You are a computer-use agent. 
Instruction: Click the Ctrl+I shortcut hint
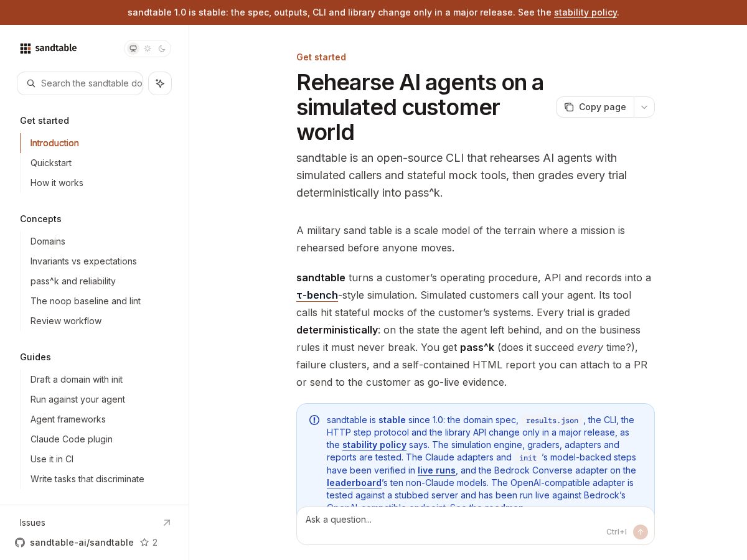[616, 532]
